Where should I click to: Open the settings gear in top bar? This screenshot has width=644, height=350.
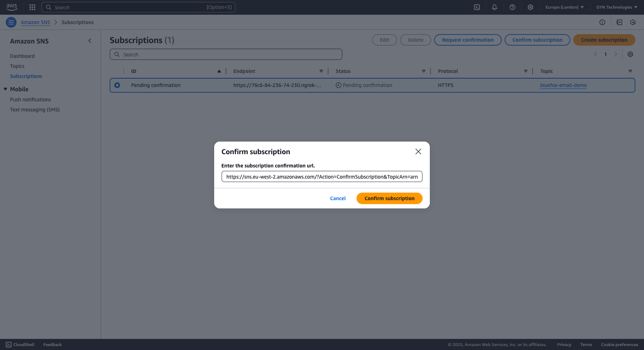coord(530,7)
